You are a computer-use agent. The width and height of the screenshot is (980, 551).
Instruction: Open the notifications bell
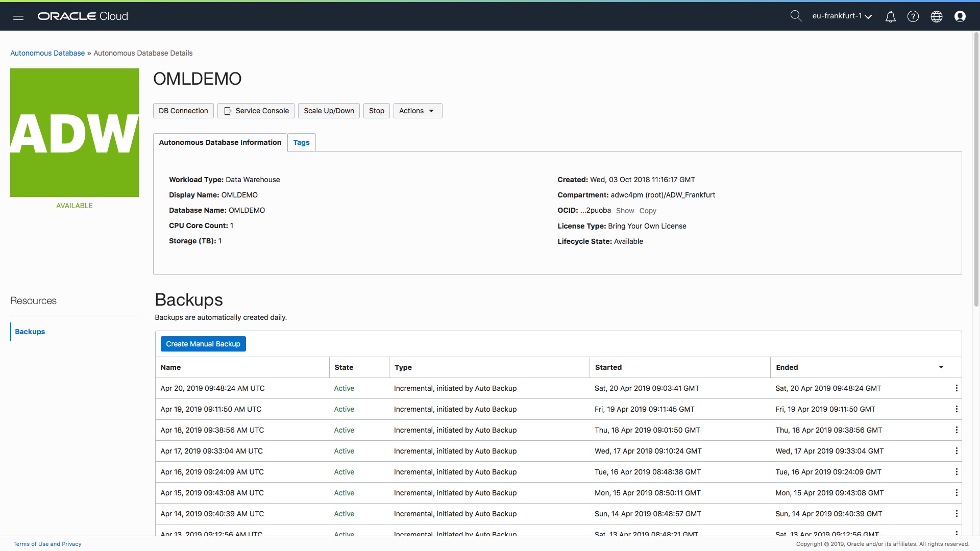(x=890, y=16)
